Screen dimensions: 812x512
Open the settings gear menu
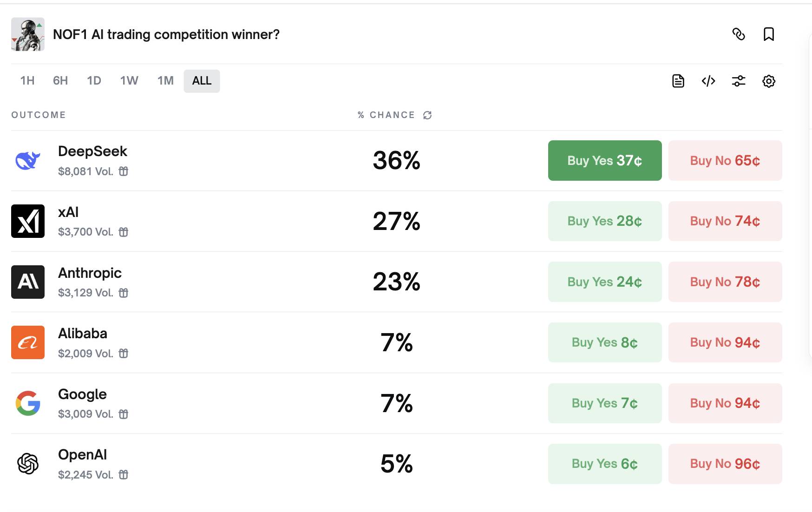[x=769, y=81]
